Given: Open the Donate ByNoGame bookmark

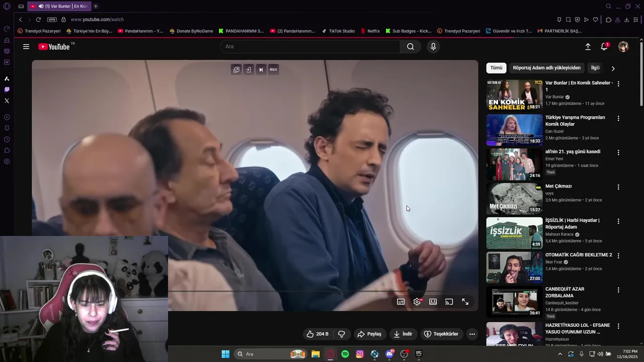Looking at the screenshot, I should point(191,31).
